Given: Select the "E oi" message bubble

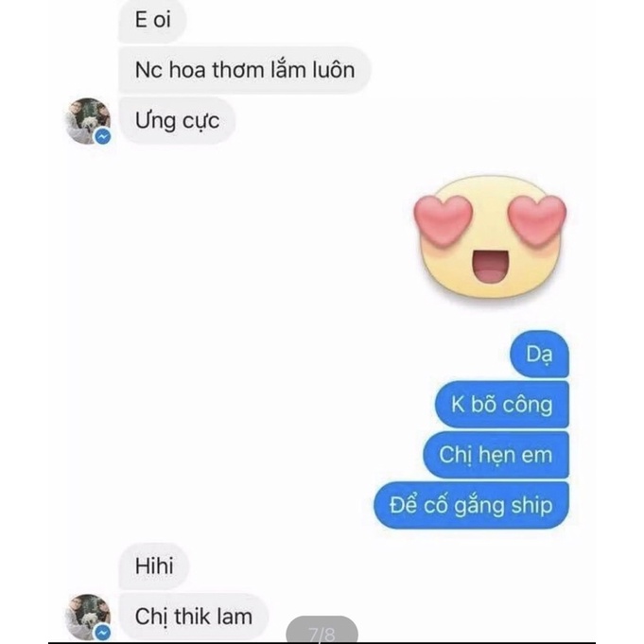Looking at the screenshot, I should click(152, 20).
